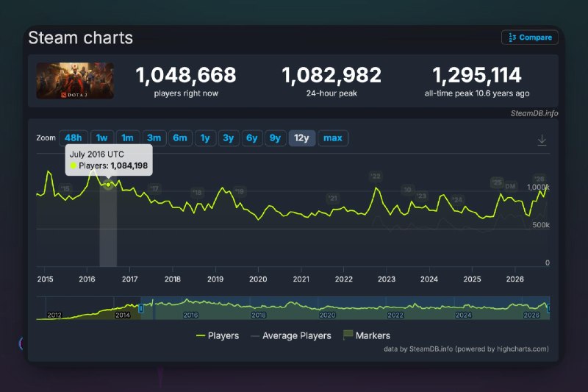Click the 10 chart marker flag
The height and width of the screenshot is (392, 588).
(408, 190)
